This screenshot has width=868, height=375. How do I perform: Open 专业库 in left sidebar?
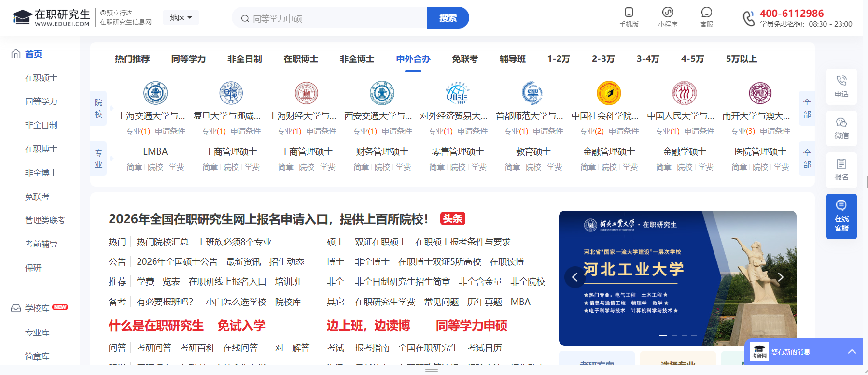coord(37,332)
